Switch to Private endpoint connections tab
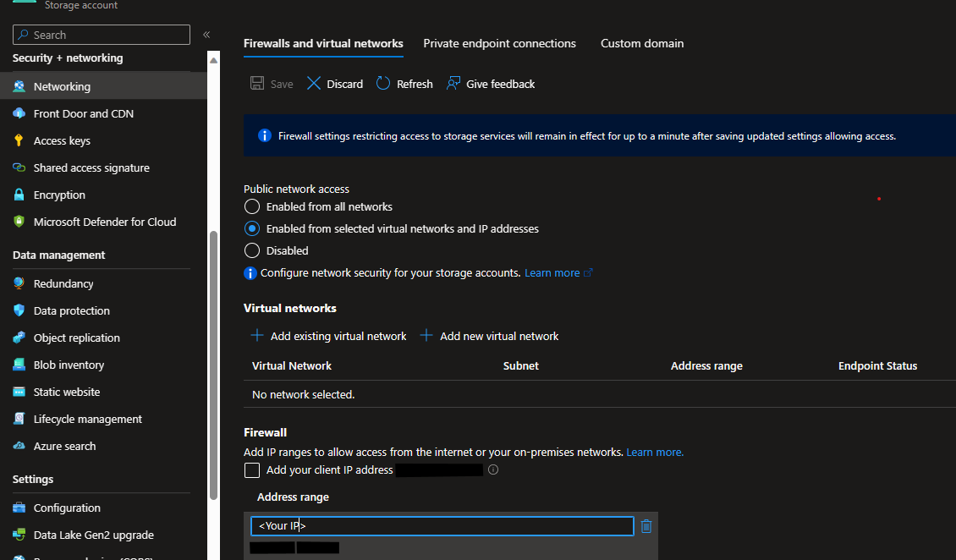Image resolution: width=956 pixels, height=560 pixels. (x=499, y=43)
